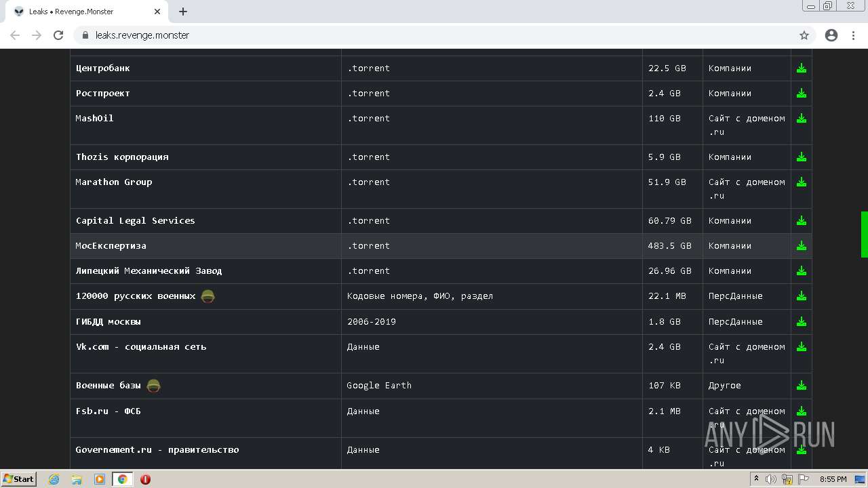This screenshot has width=868, height=488.
Task: Click the Google Earth description cell
Action: pyautogui.click(x=492, y=386)
